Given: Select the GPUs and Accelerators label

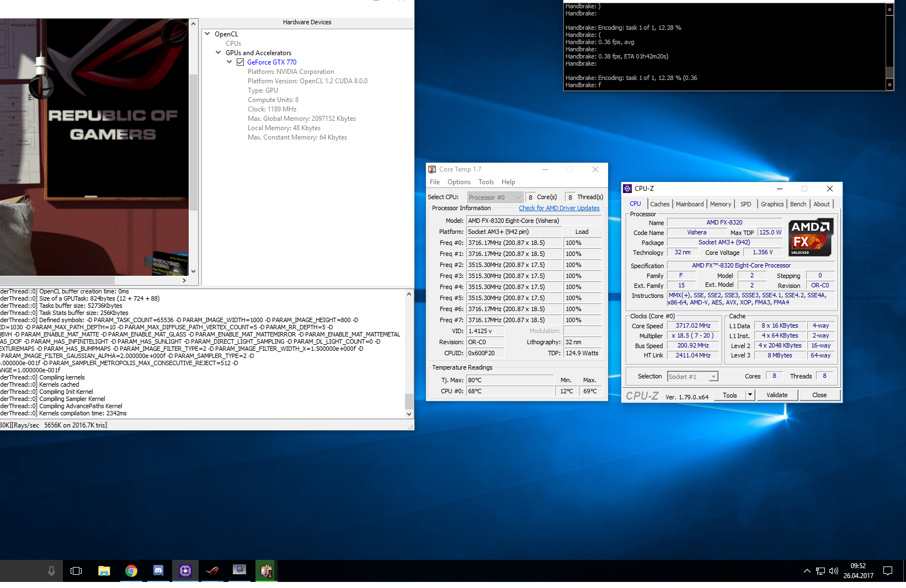Looking at the screenshot, I should [x=258, y=53].
